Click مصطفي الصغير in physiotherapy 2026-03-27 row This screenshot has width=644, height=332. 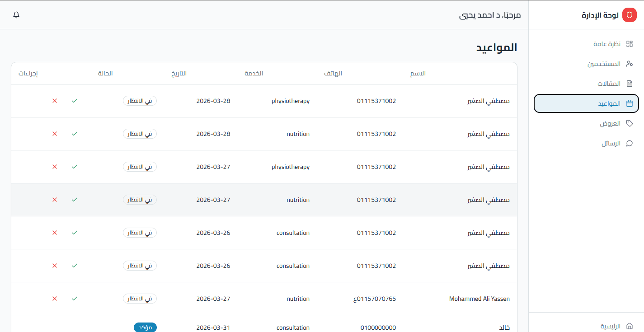tap(489, 167)
